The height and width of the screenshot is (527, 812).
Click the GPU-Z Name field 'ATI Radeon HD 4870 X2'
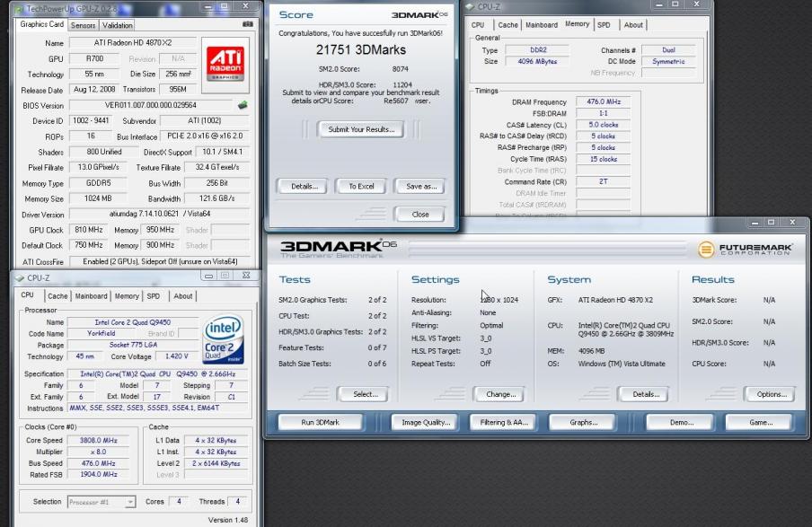pos(133,43)
